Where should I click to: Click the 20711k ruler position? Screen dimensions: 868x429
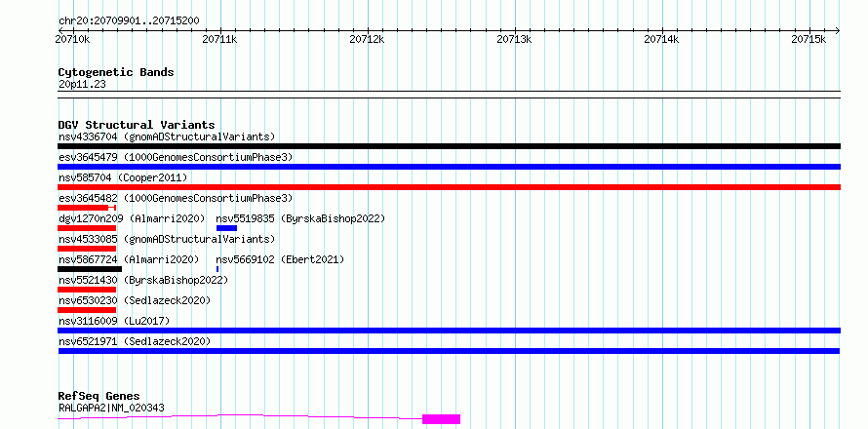click(219, 39)
